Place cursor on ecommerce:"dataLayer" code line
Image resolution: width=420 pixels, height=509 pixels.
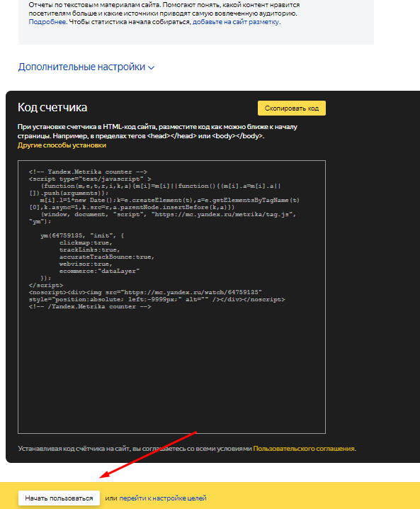[x=99, y=272]
